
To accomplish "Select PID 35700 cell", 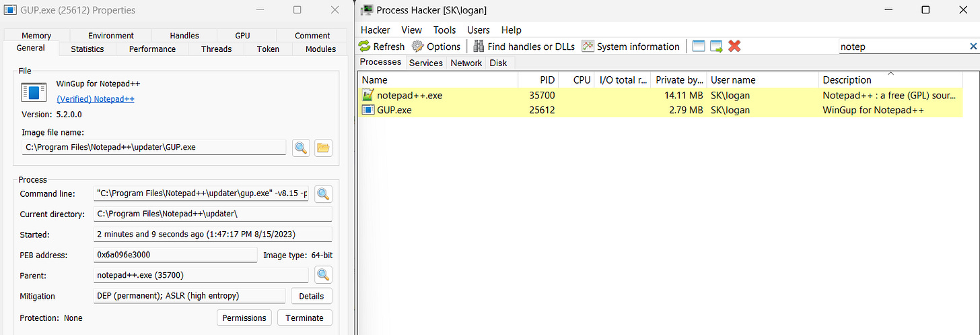I will pyautogui.click(x=542, y=96).
